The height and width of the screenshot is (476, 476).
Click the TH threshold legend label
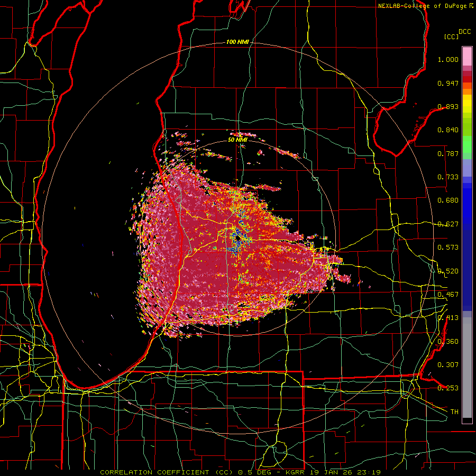[x=454, y=412]
